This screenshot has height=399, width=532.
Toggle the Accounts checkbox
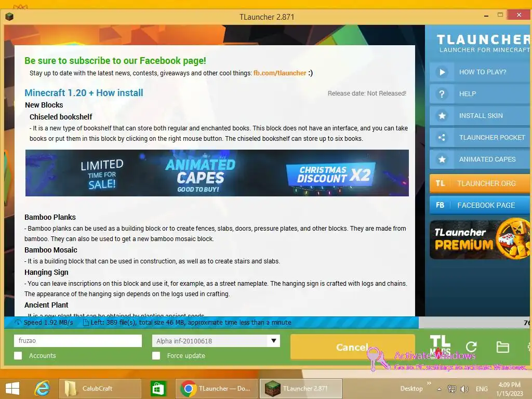18,355
